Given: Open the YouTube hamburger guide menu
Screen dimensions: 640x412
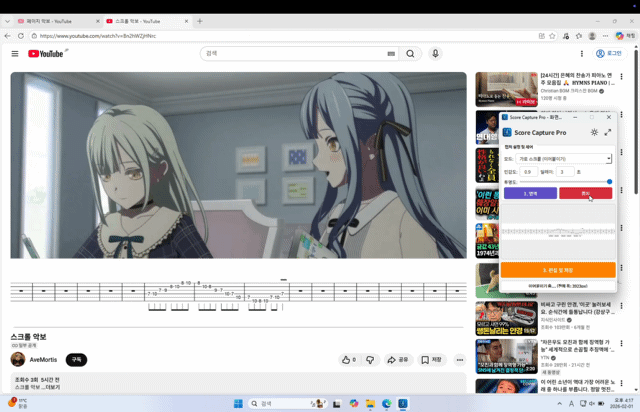Looking at the screenshot, I should point(14,54).
